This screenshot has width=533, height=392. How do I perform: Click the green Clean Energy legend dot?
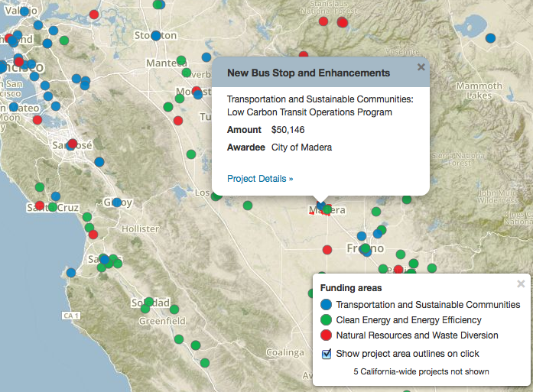point(327,320)
